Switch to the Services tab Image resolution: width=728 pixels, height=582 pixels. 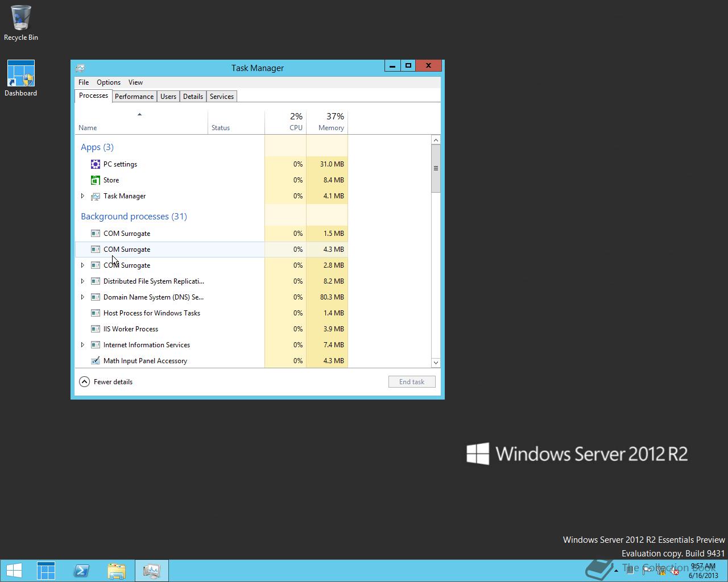(x=222, y=97)
